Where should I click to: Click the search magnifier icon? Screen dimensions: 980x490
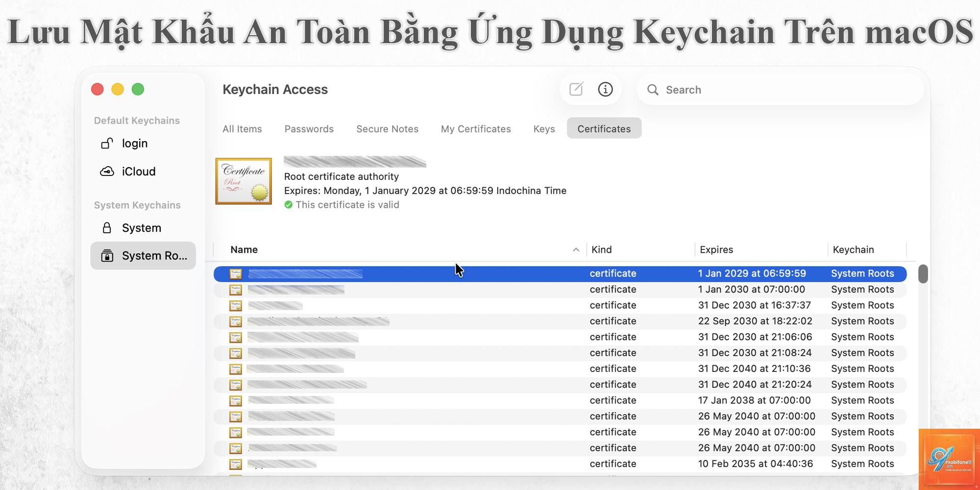pos(653,90)
